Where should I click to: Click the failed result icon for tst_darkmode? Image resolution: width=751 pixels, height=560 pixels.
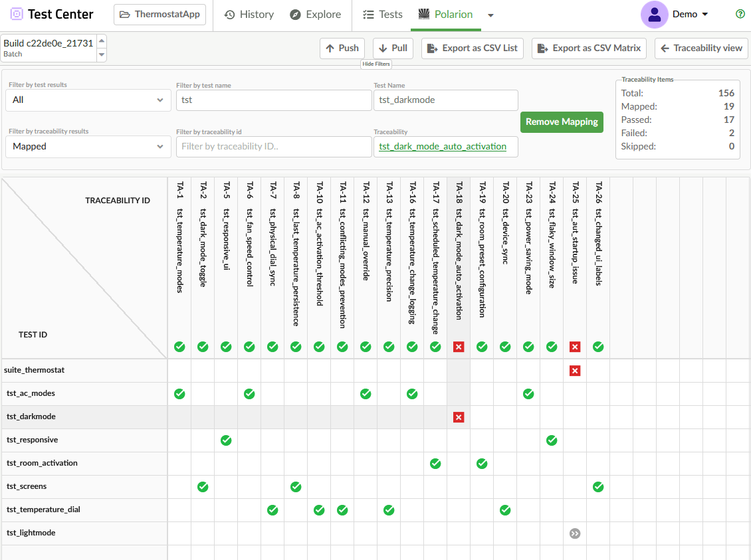tap(458, 417)
